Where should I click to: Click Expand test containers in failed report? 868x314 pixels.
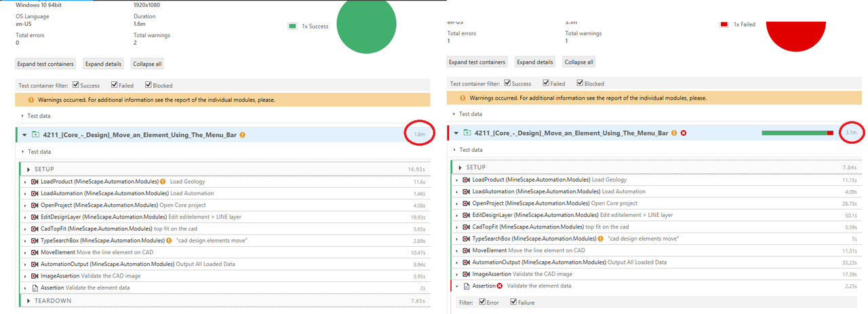click(x=477, y=62)
